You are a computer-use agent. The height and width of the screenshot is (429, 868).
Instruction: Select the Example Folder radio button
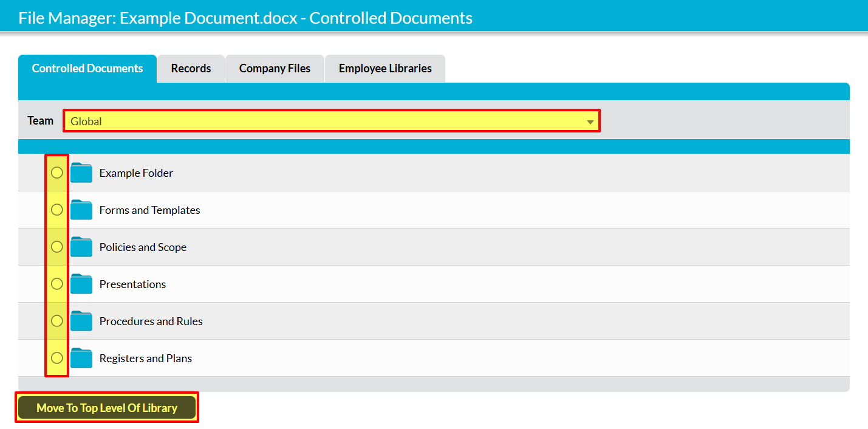56,173
